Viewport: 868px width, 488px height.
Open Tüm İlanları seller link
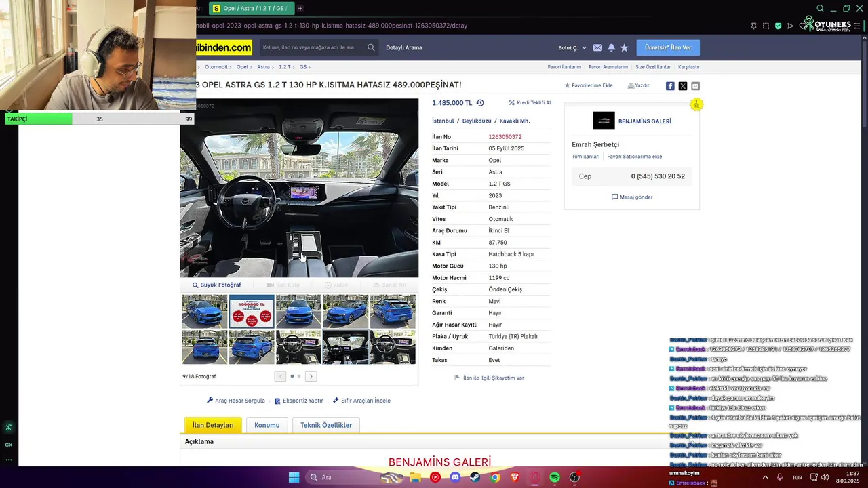click(586, 157)
